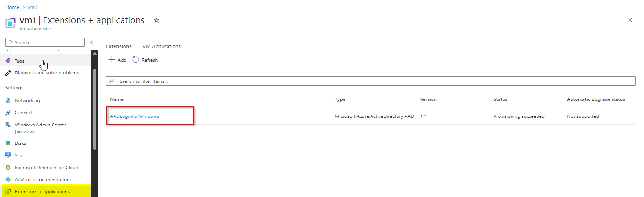This screenshot has width=644, height=197.
Task: Open the ellipsis more options menu
Action: click(x=169, y=20)
